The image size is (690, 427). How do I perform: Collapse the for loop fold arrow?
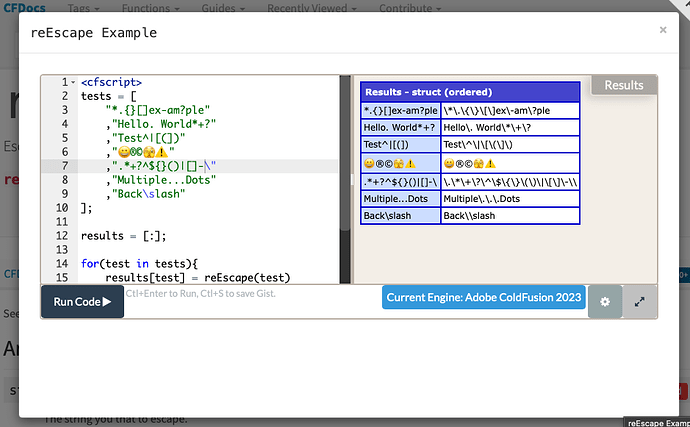74,263
